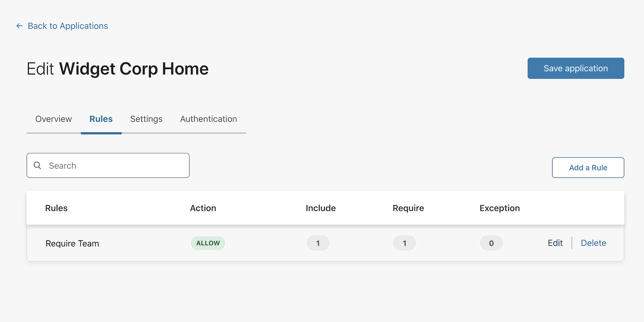Select the Require Team rule name
Viewport: 644px width, 322px height.
pos(72,243)
